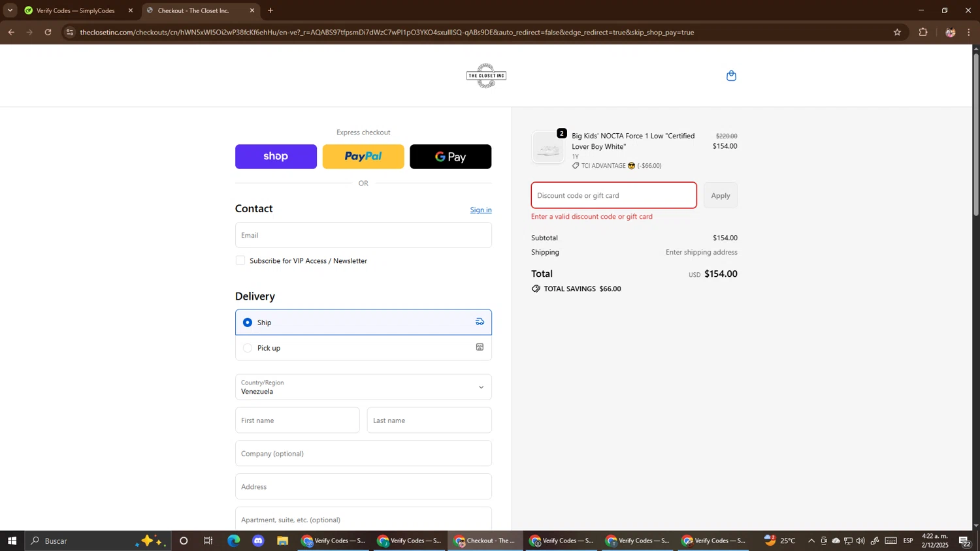Open the tab search dropdown arrow
This screenshot has height=551, width=980.
click(10, 10)
